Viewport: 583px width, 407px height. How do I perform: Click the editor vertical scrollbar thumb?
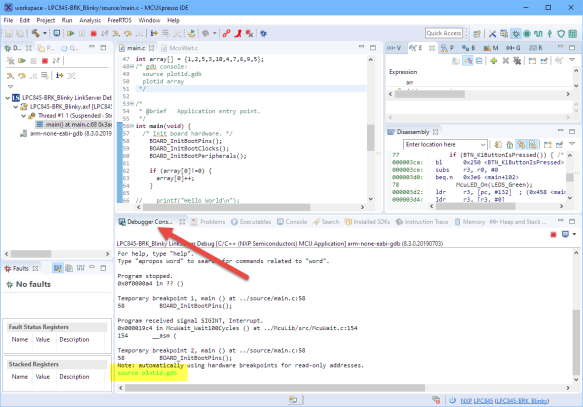click(x=370, y=138)
